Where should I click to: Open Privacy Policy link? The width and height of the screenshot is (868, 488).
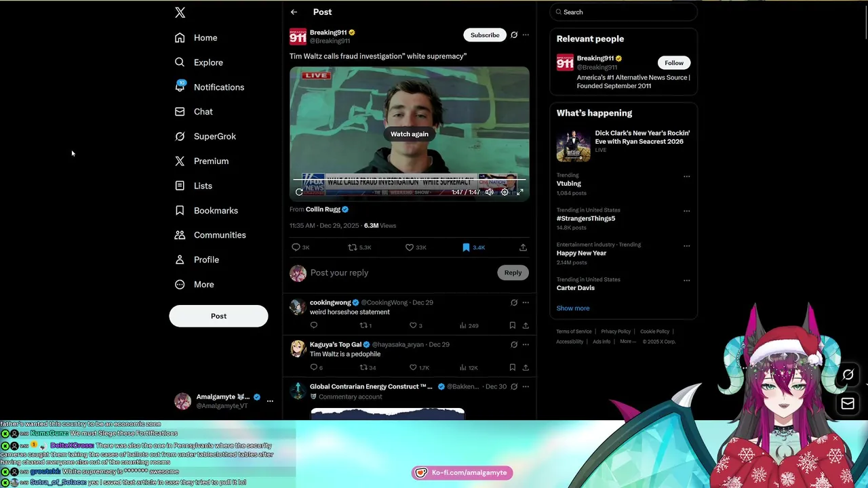click(616, 331)
